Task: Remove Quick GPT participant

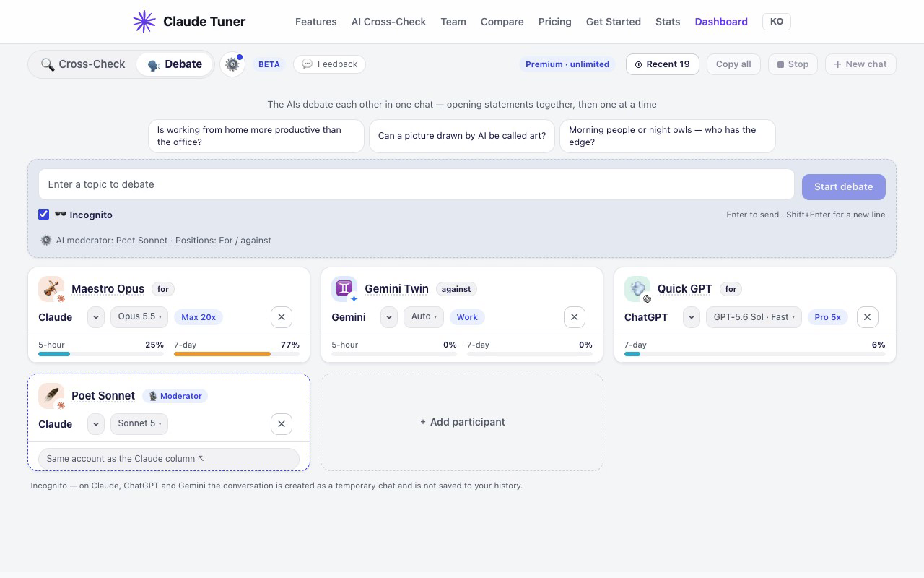Action: 868,317
